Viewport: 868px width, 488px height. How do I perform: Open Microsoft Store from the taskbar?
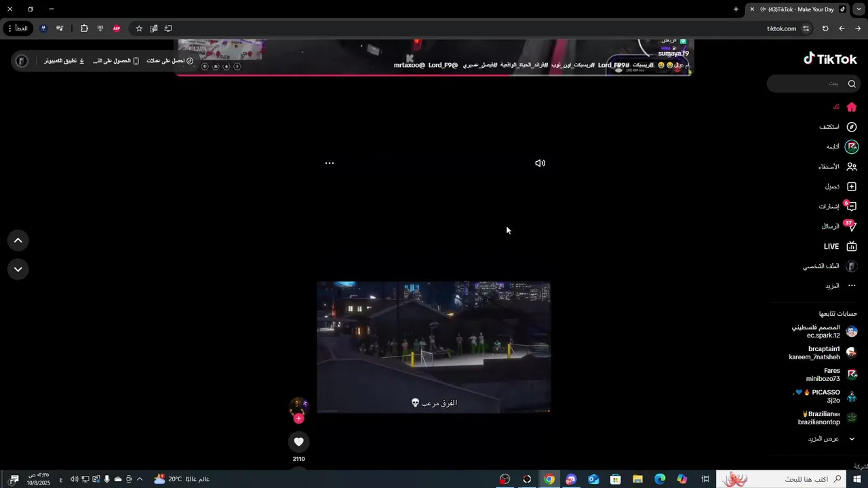pyautogui.click(x=615, y=479)
